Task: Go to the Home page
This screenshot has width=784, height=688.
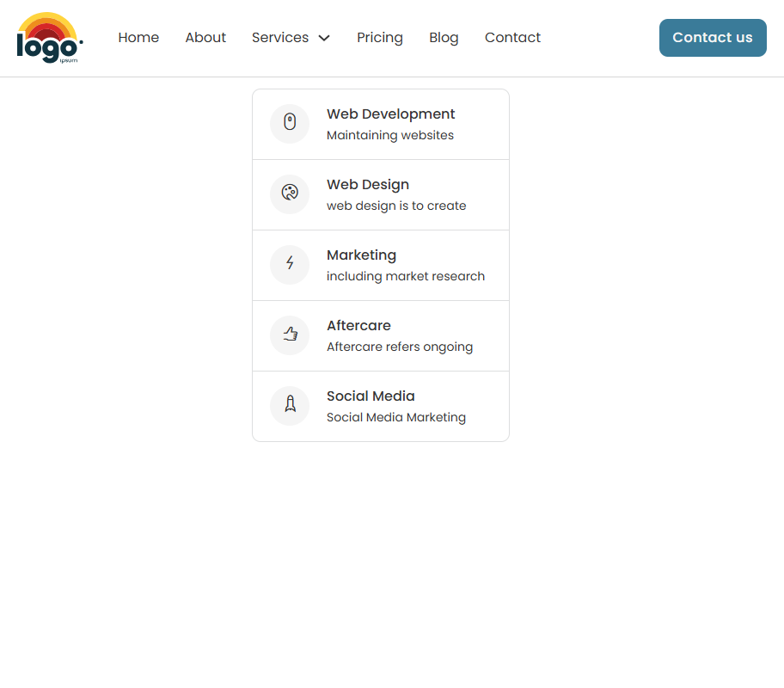Action: coord(138,38)
